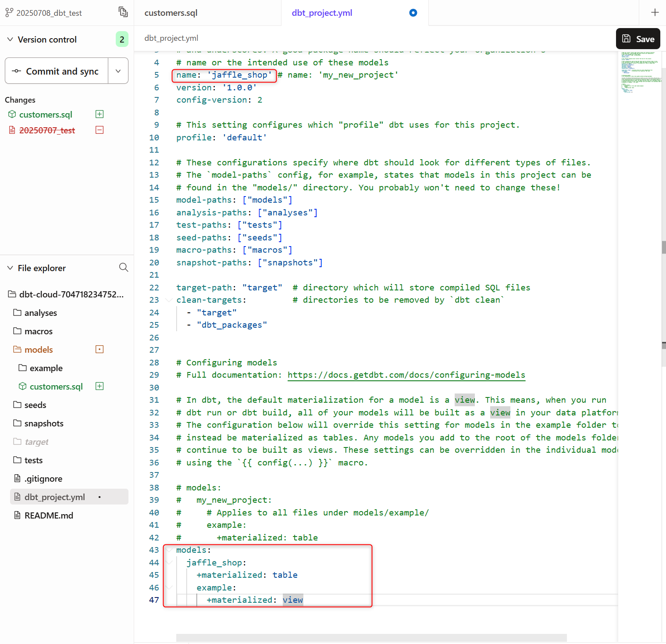Viewport: 666px width, 644px height.
Task: Open .gitignore in File explorer
Action: point(43,479)
